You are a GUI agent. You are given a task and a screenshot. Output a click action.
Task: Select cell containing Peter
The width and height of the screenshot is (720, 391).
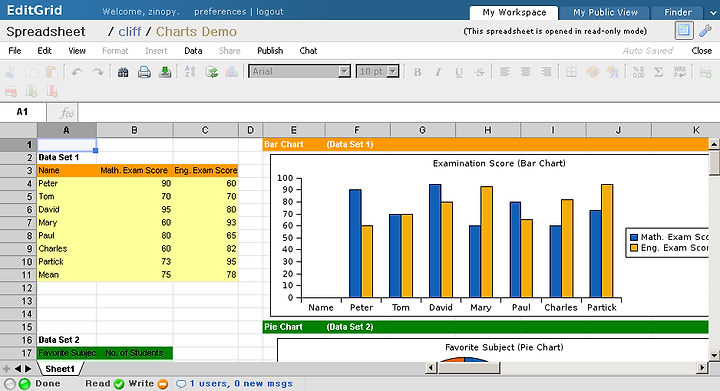(x=67, y=184)
